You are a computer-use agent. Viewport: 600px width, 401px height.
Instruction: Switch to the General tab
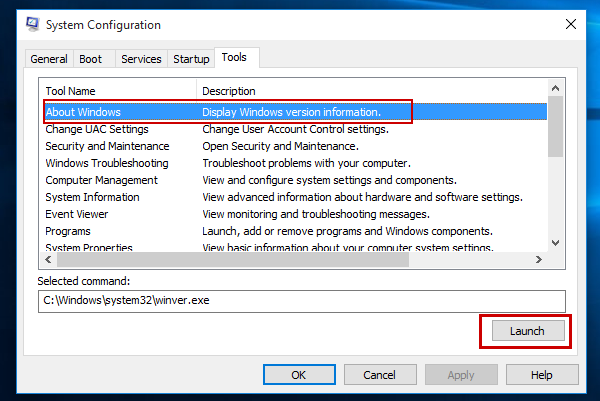click(49, 59)
